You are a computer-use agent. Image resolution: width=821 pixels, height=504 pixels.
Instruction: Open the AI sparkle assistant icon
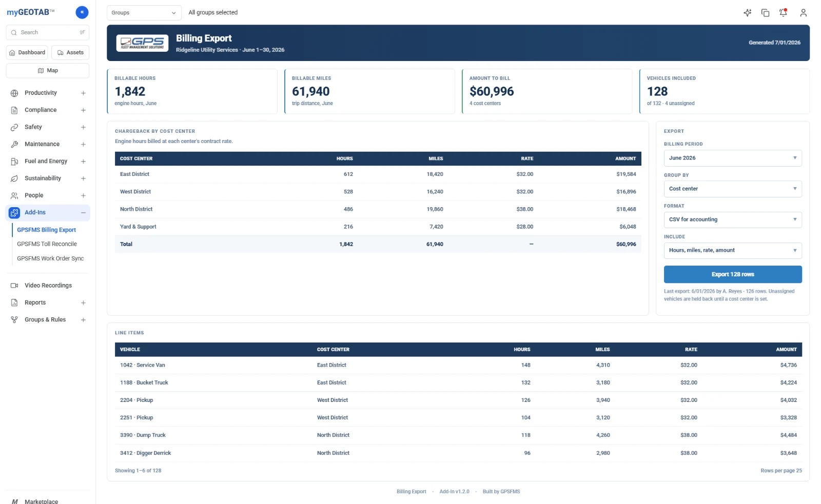click(747, 13)
